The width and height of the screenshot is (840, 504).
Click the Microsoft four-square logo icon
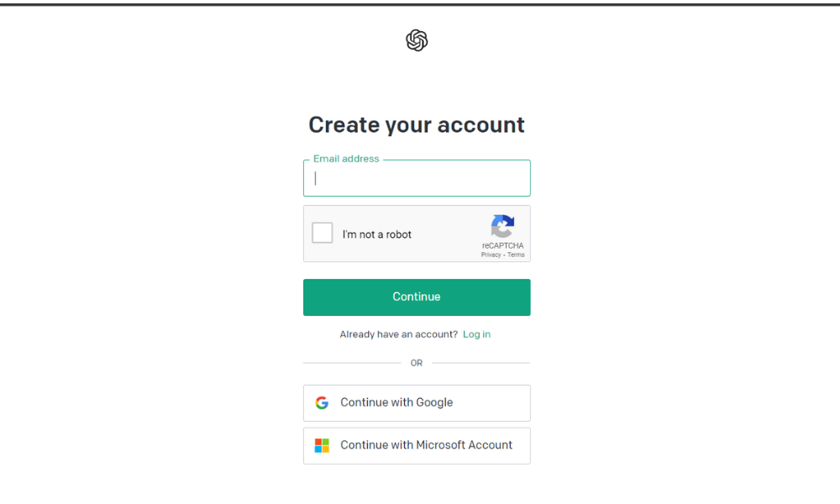[322, 445]
